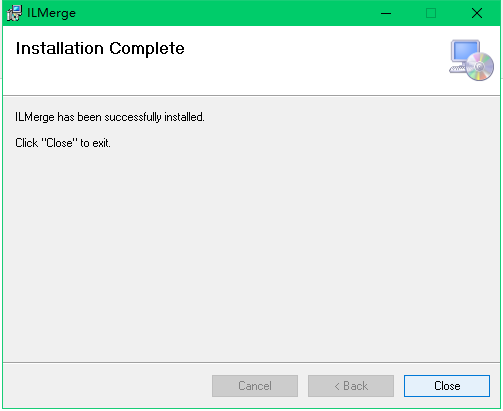The width and height of the screenshot is (503, 411).
Task: Click the ILMerge title bar text
Action: 51,13
